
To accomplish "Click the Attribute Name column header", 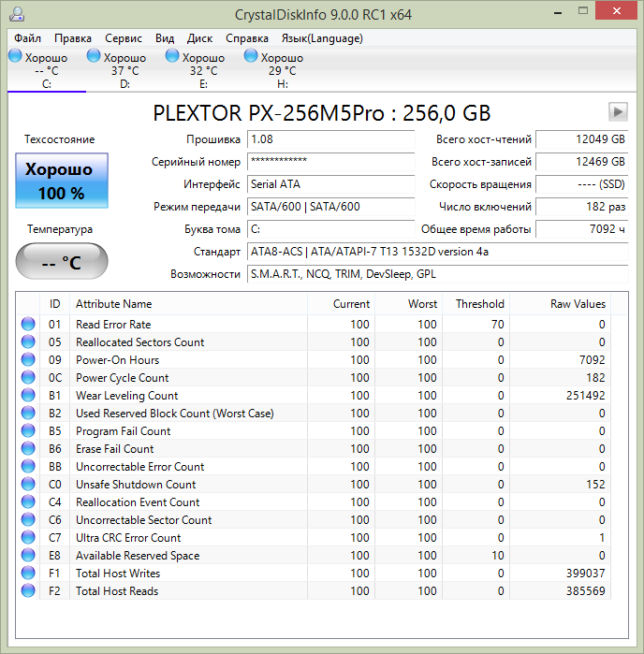I will tap(189, 304).
